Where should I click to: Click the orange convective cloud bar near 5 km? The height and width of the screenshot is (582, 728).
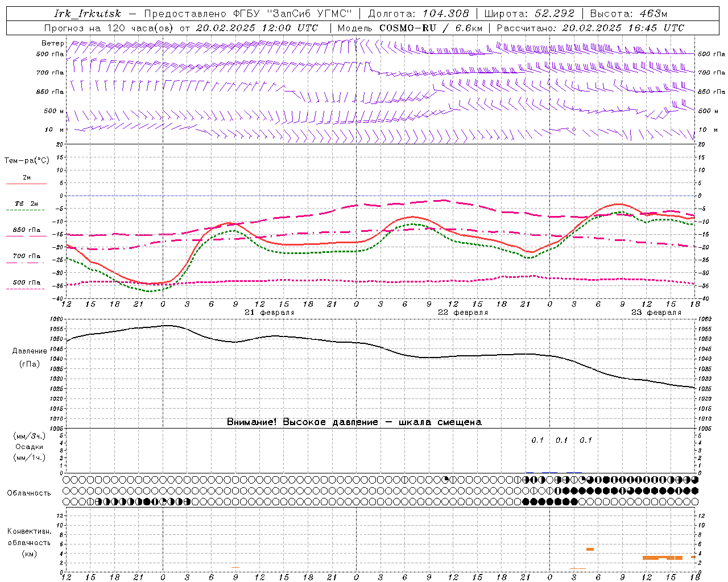point(590,549)
